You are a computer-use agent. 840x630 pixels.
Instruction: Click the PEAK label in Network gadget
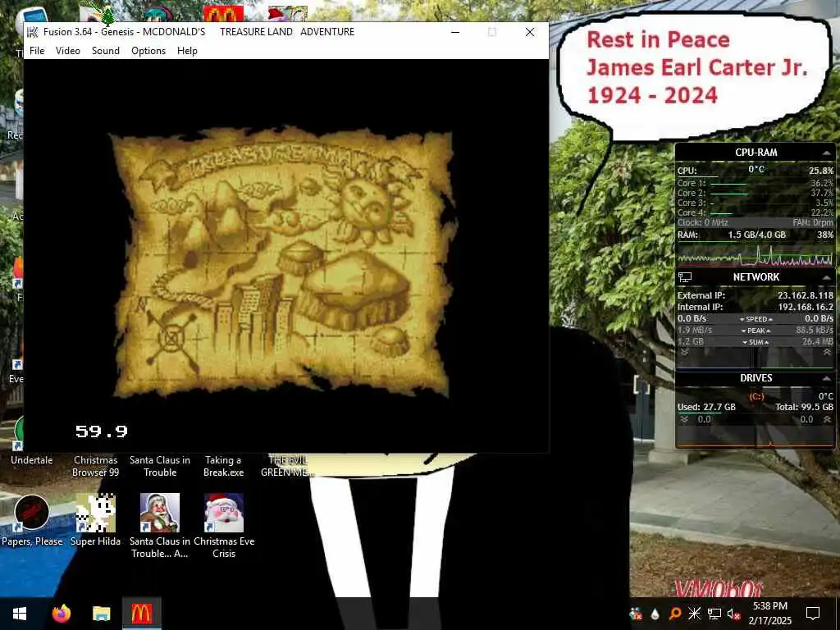(x=756, y=331)
